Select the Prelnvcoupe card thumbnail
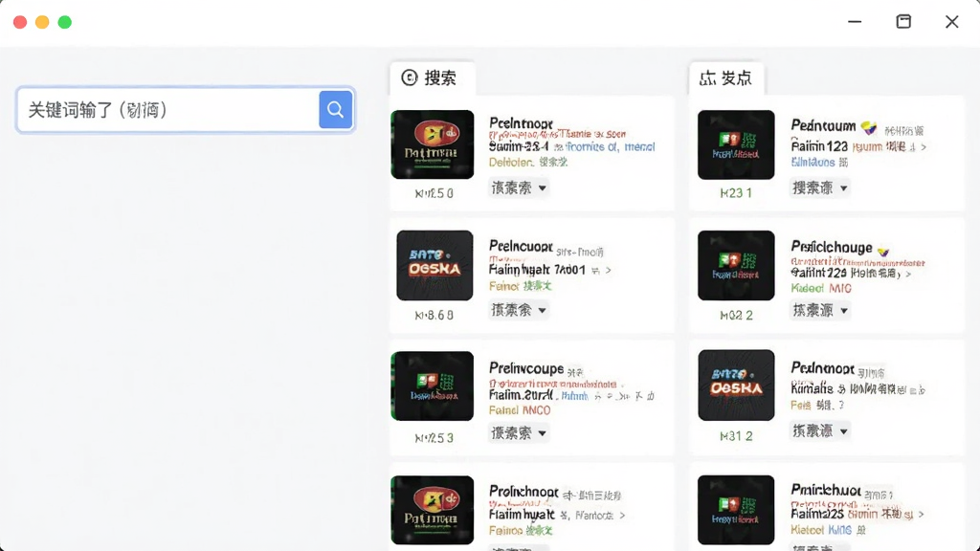The width and height of the screenshot is (980, 551). coord(433,386)
